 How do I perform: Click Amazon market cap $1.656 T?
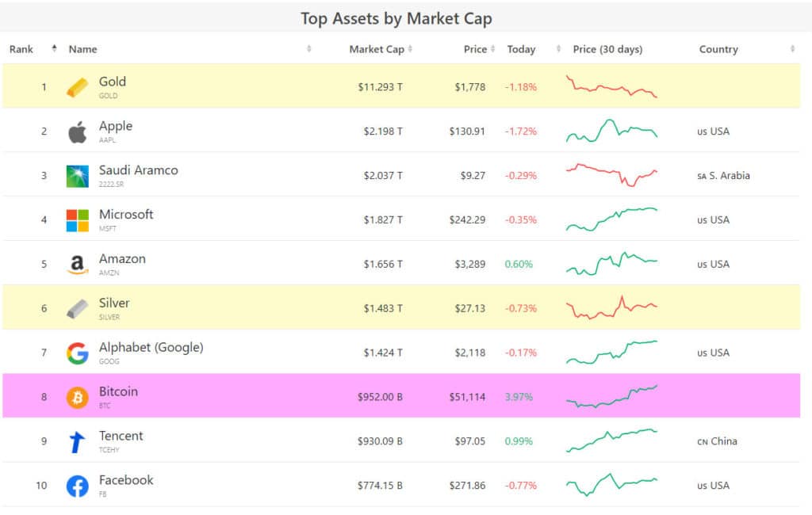pos(383,264)
